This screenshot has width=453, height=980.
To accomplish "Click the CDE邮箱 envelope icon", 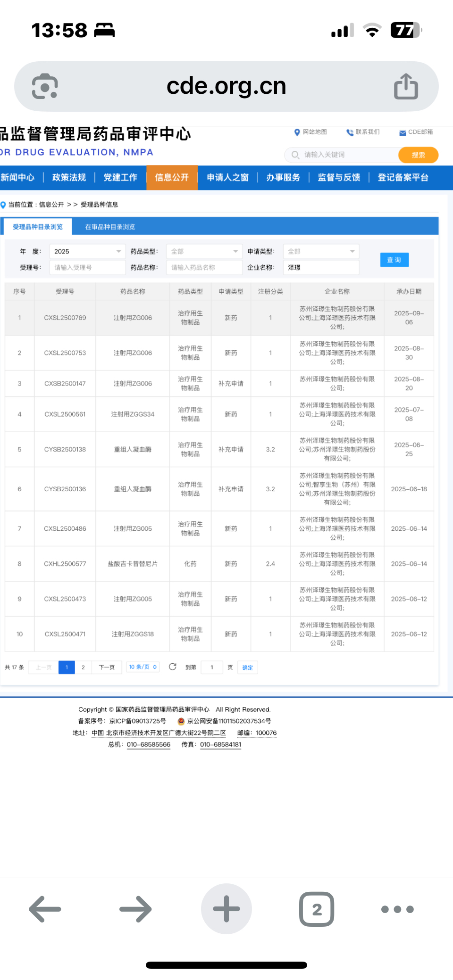I will click(403, 132).
